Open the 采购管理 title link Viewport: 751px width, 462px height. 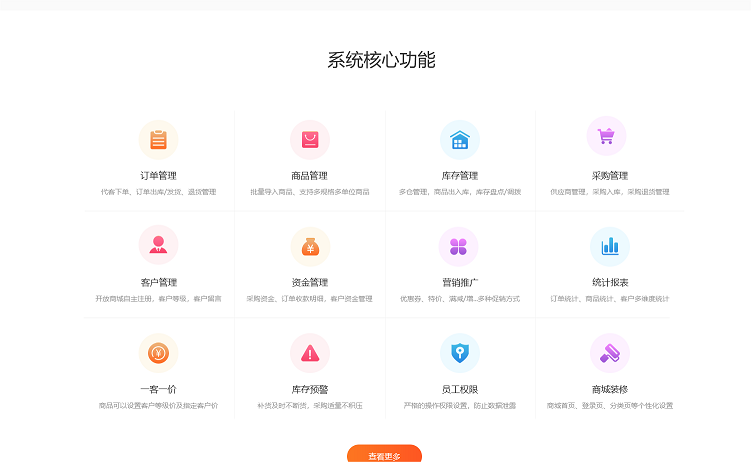click(x=610, y=176)
